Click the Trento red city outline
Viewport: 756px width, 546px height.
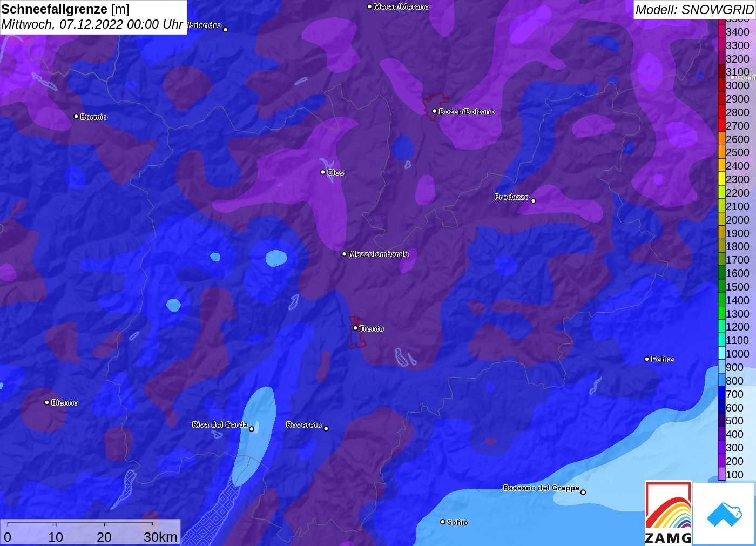point(356,332)
